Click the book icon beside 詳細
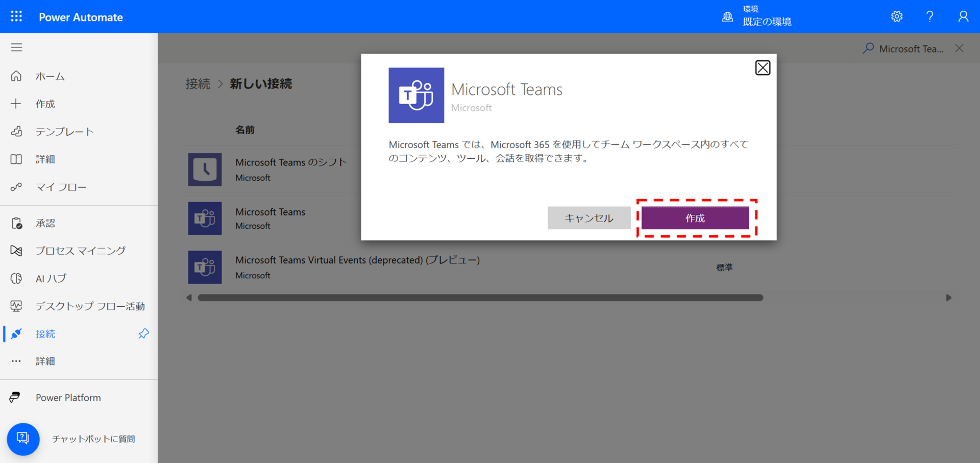Image resolution: width=980 pixels, height=463 pixels. tap(16, 159)
